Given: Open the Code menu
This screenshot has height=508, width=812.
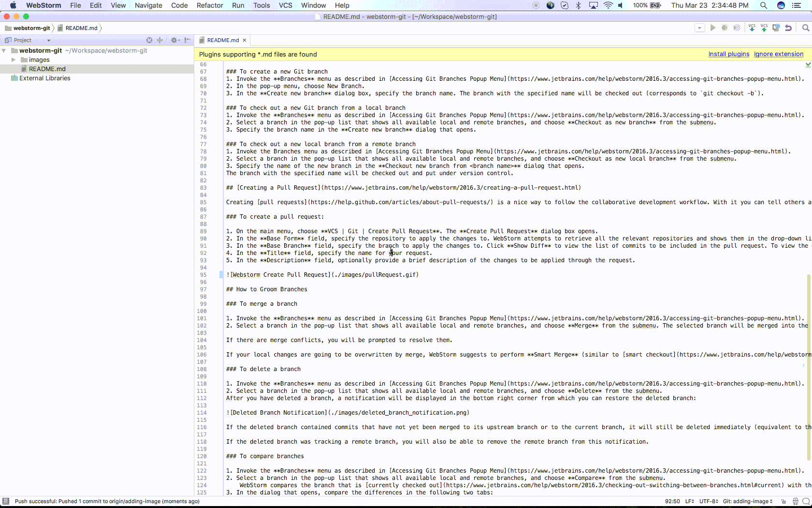Looking at the screenshot, I should (179, 5).
